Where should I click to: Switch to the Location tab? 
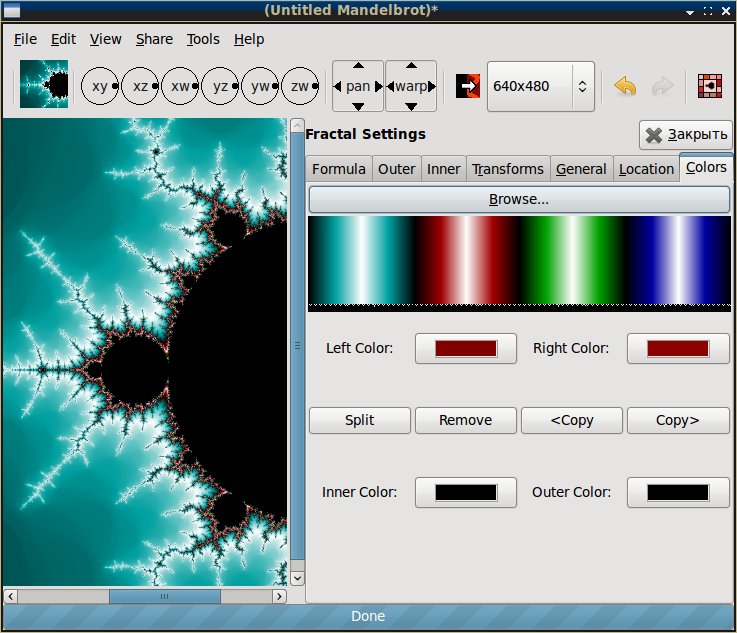pyautogui.click(x=647, y=169)
